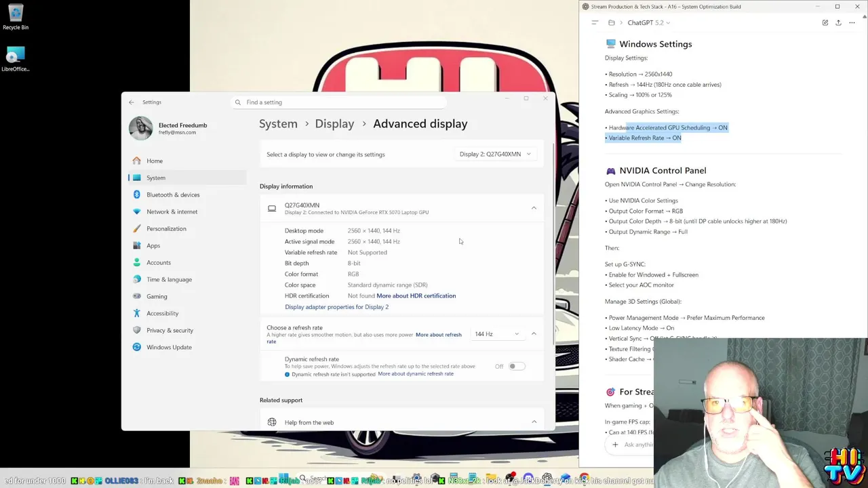The image size is (868, 488).
Task: Open More about HDR certification link
Action: pyautogui.click(x=416, y=296)
